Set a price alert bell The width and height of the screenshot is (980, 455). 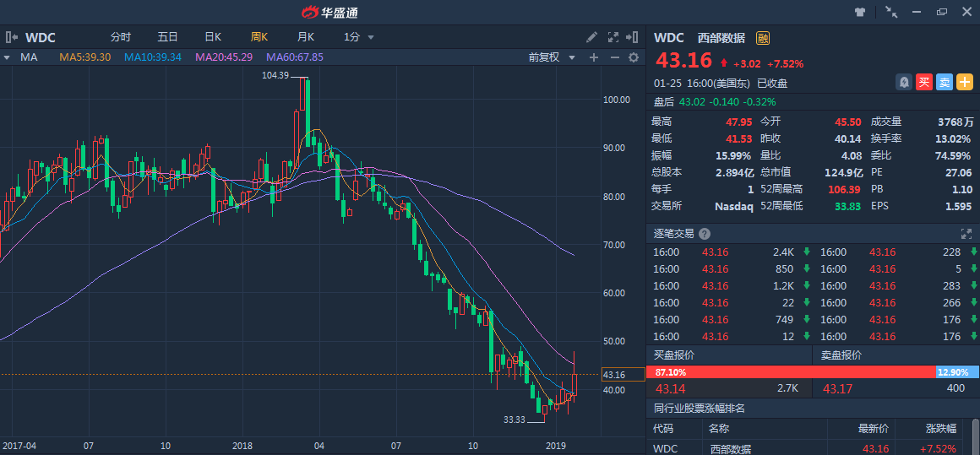point(904,82)
